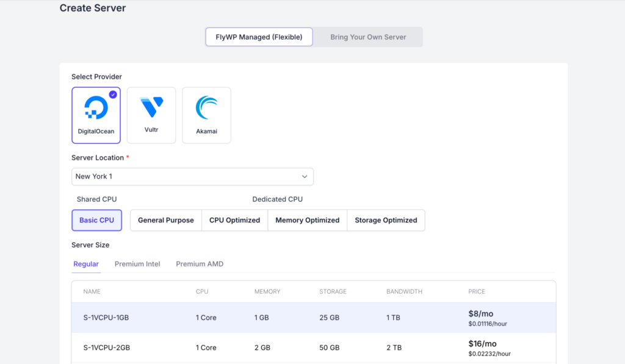Pick the Akamai provider logo
This screenshot has width=625, height=364.
(206, 108)
